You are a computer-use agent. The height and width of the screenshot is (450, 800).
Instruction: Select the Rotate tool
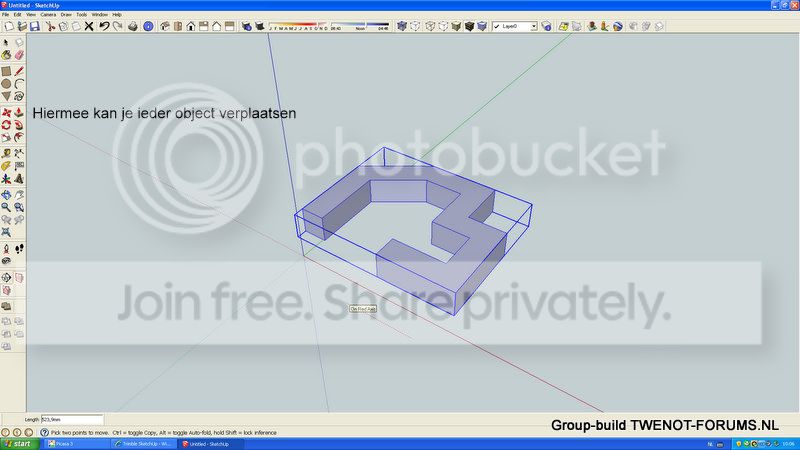coord(6,124)
